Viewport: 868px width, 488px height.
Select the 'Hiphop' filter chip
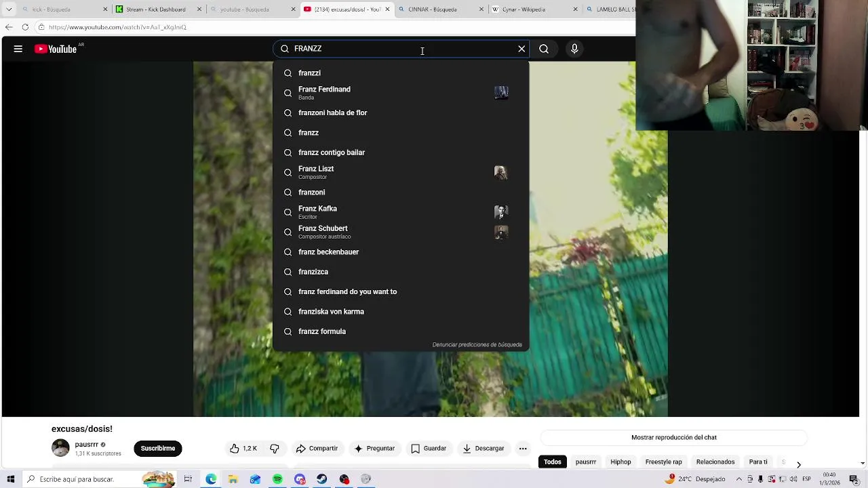620,462
